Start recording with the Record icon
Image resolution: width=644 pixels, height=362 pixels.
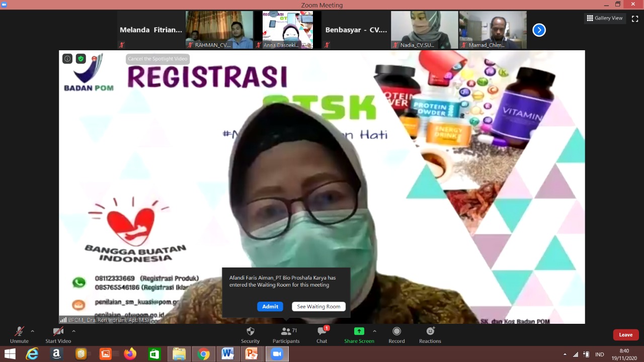click(x=396, y=331)
